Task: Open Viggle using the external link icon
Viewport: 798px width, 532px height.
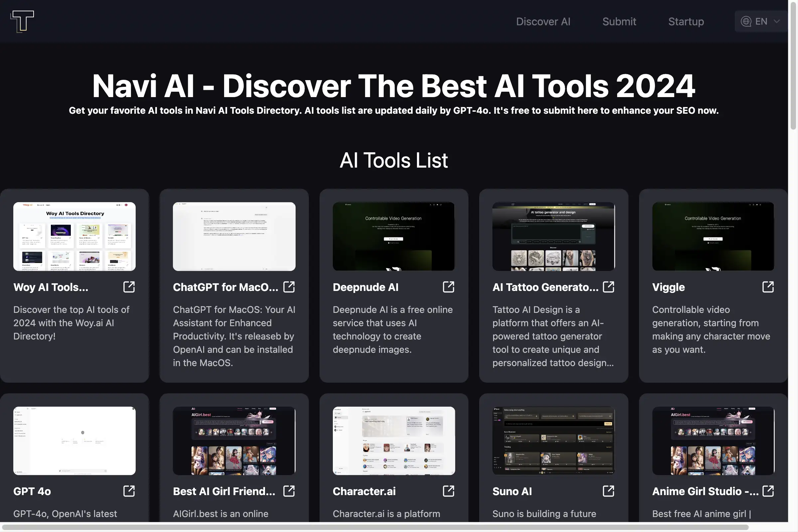Action: point(768,287)
